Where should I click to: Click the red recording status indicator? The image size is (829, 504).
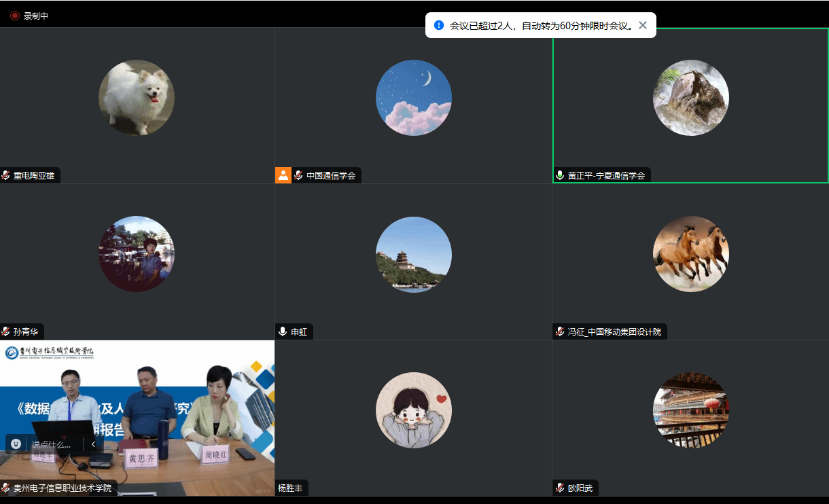click(14, 16)
